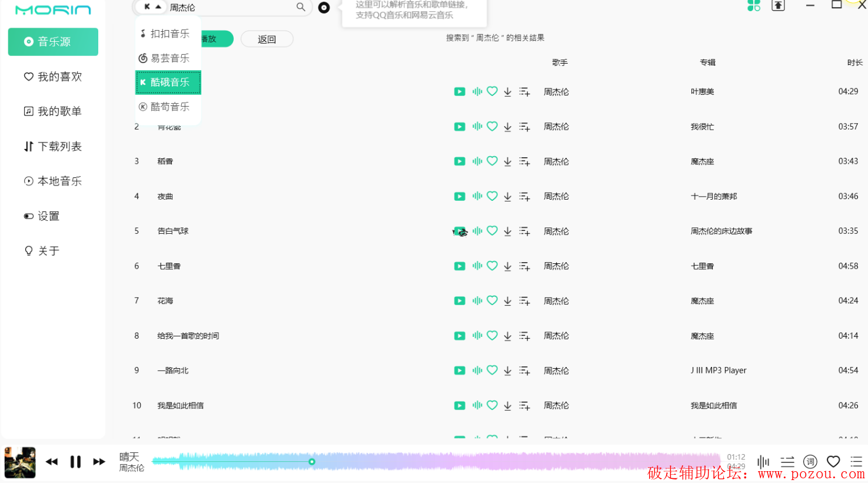Image resolution: width=868 pixels, height=483 pixels.
Task: Click the MORIN logo
Action: tap(53, 10)
